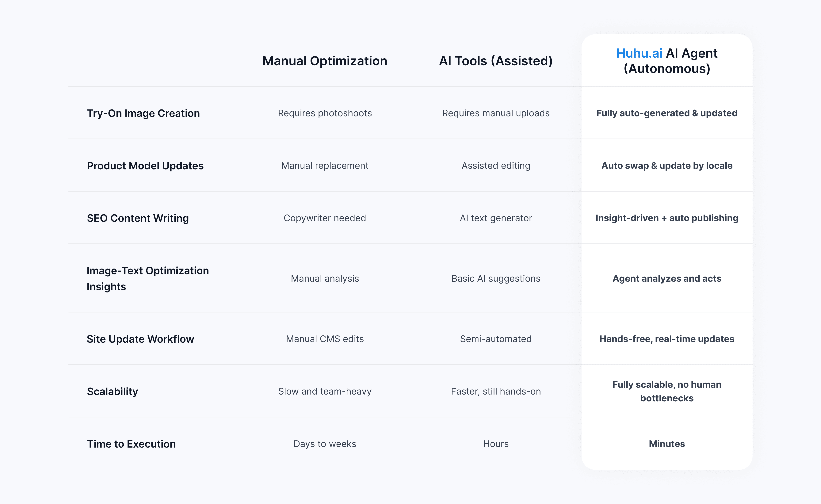This screenshot has width=821, height=504.
Task: Click the Manual Optimization column header
Action: [325, 61]
